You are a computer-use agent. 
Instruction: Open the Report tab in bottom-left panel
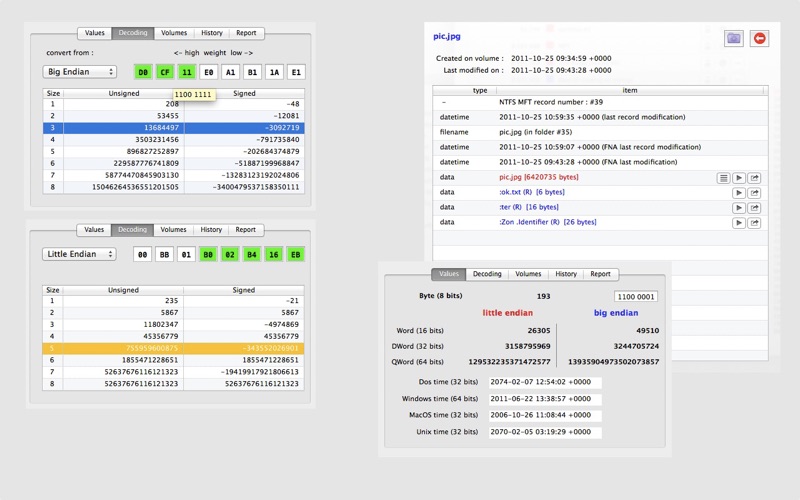coord(245,230)
